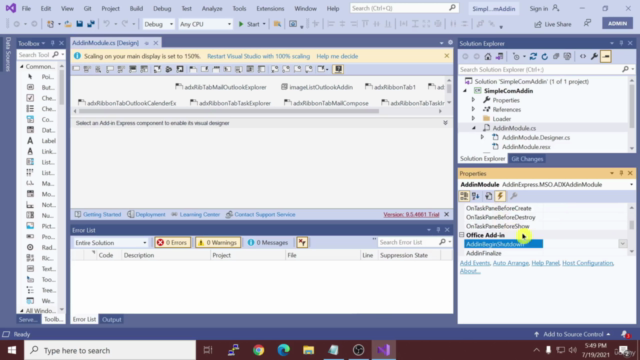Image resolution: width=640 pixels, height=360 pixels.
Task: Expand the References node
Action: point(473,109)
